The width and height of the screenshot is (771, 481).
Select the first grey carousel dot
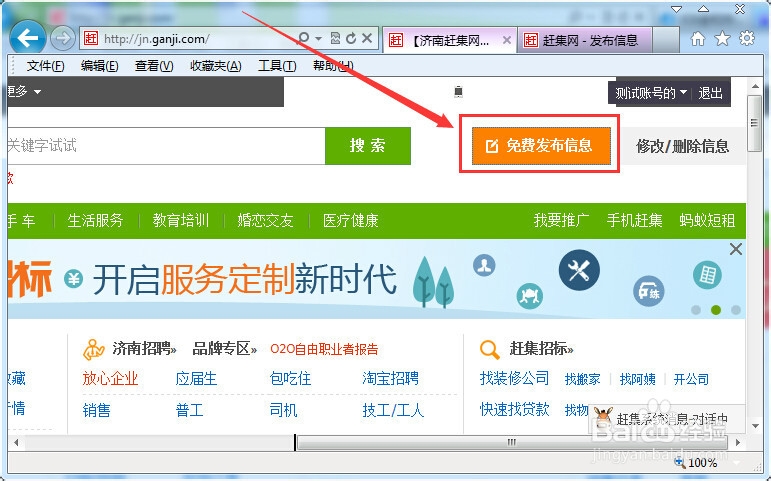point(696,310)
